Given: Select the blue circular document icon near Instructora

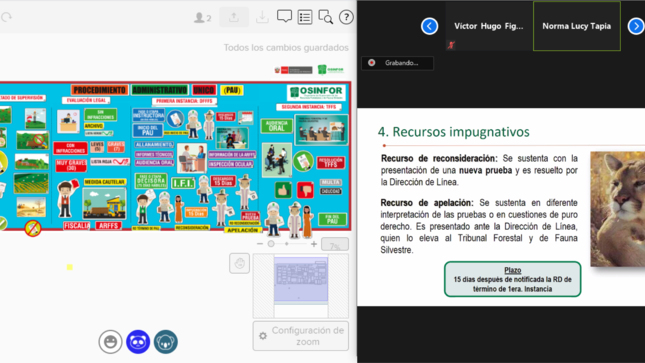Looking at the screenshot, I should coord(175,119).
